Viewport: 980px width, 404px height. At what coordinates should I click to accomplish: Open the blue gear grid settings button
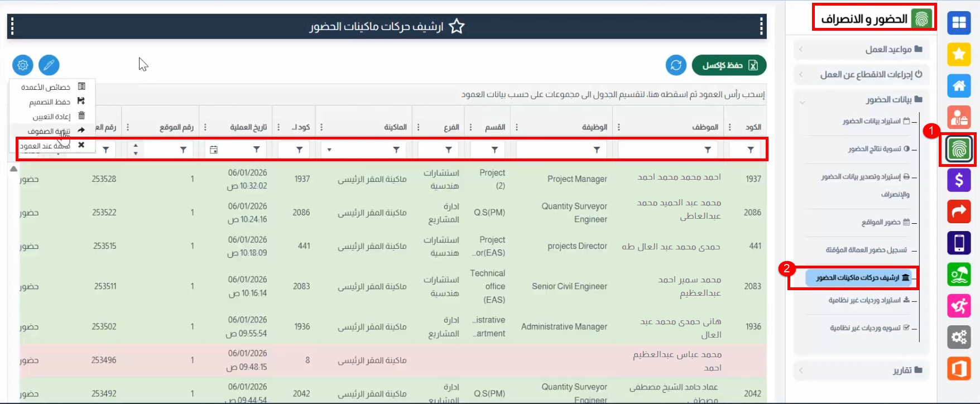[23, 65]
